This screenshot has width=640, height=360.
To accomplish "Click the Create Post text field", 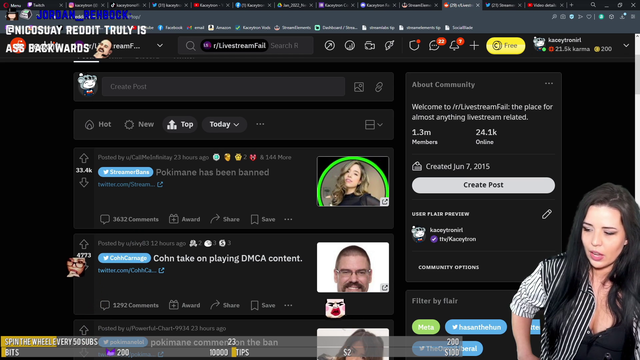I will (224, 87).
